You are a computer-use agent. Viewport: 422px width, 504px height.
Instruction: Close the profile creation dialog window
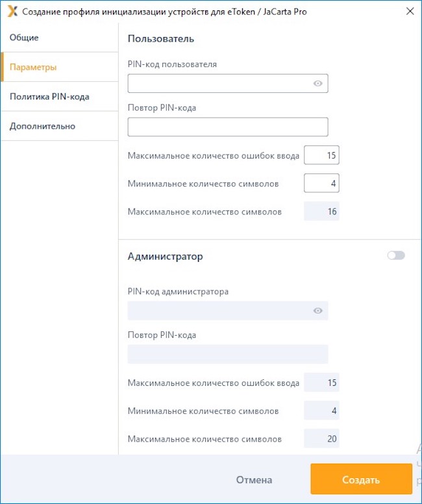(409, 11)
